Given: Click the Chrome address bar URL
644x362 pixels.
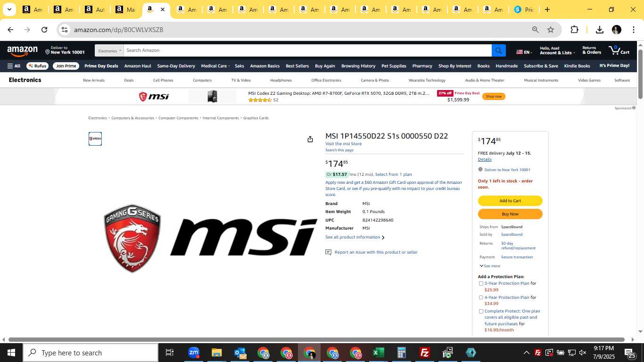Looking at the screenshot, I should click(118, 30).
